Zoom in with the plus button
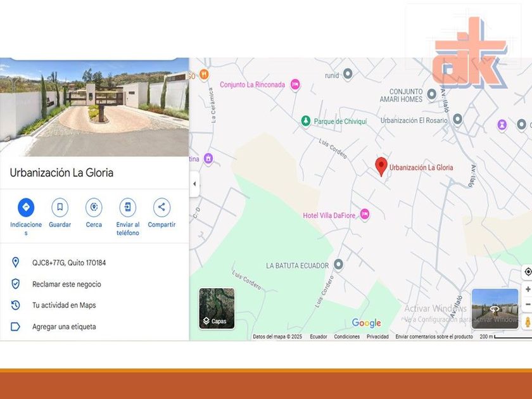Viewport: 532px width, 399px height. coord(528,289)
